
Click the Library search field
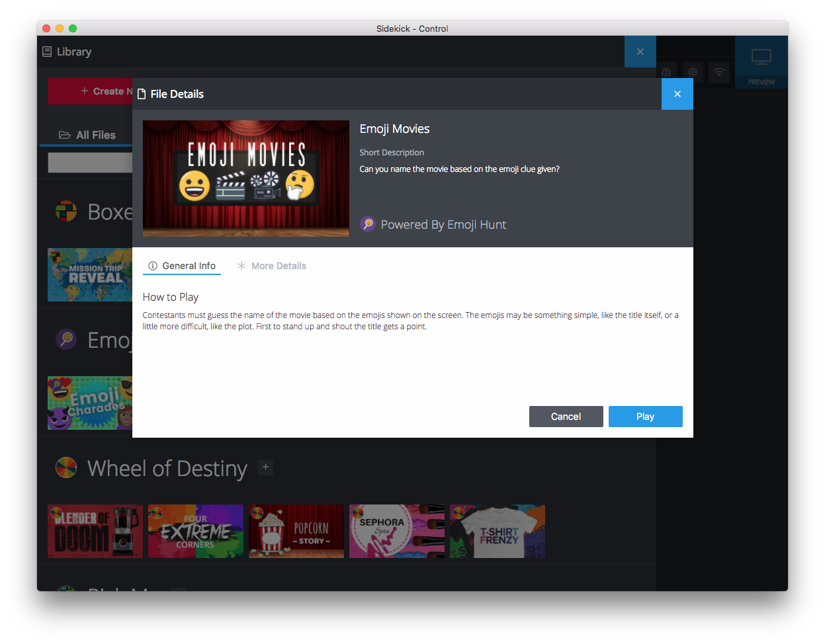click(90, 163)
